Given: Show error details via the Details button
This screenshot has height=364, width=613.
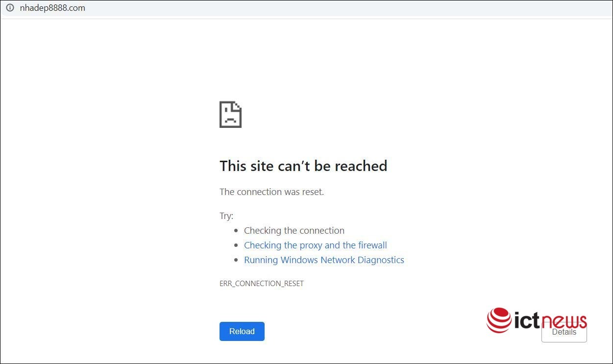Looking at the screenshot, I should click(x=564, y=332).
